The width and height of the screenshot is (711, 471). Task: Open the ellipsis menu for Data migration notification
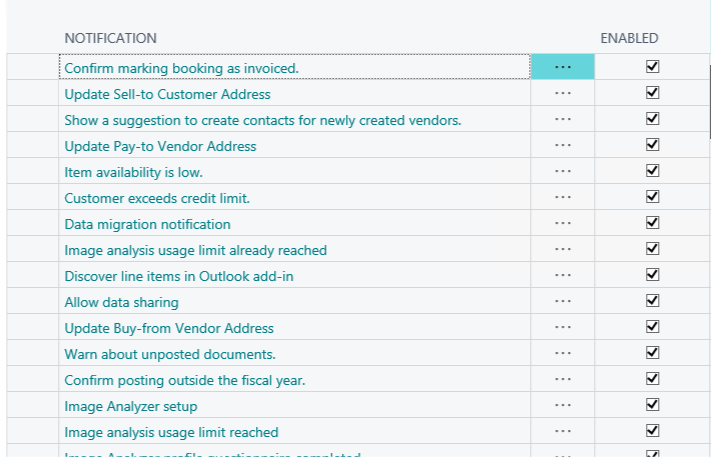(562, 223)
